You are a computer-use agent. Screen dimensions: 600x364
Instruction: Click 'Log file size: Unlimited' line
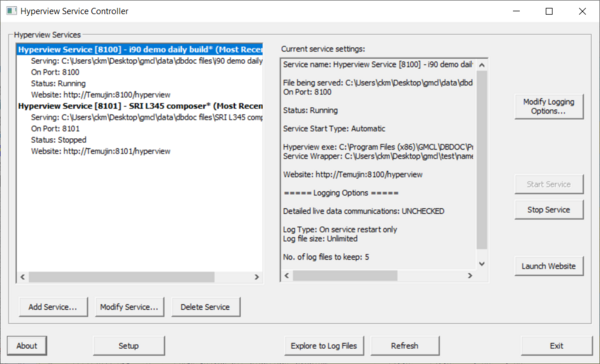pyautogui.click(x=320, y=239)
